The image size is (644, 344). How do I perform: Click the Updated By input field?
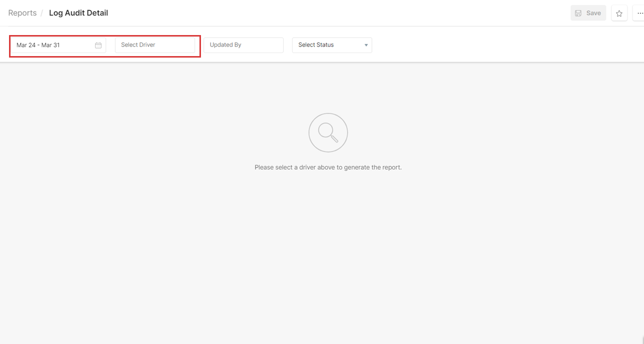[x=244, y=45]
